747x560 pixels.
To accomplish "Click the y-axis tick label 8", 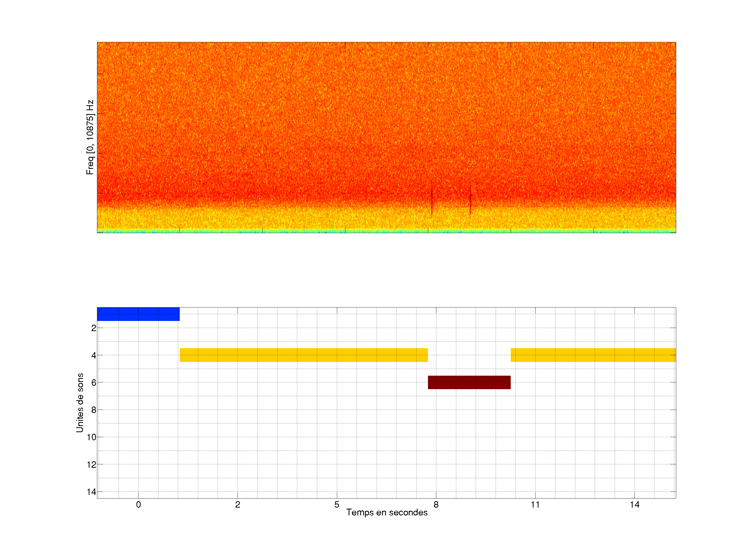I will [x=94, y=410].
